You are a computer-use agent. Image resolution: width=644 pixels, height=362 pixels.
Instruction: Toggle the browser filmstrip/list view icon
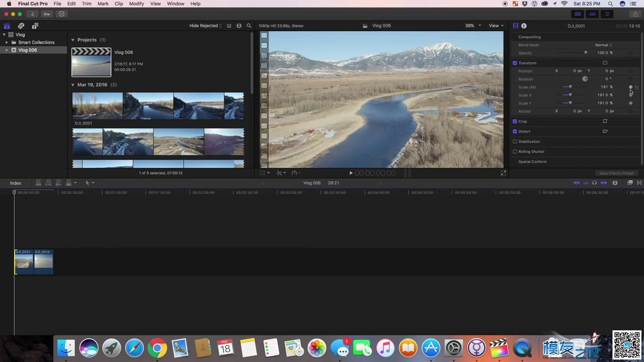[229, 26]
